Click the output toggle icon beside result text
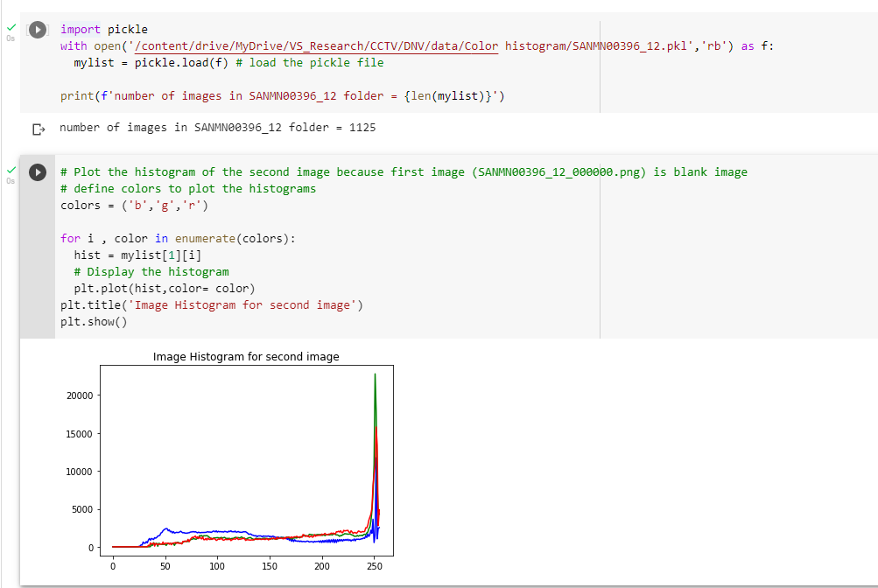Image resolution: width=878 pixels, height=588 pixels. [x=38, y=129]
